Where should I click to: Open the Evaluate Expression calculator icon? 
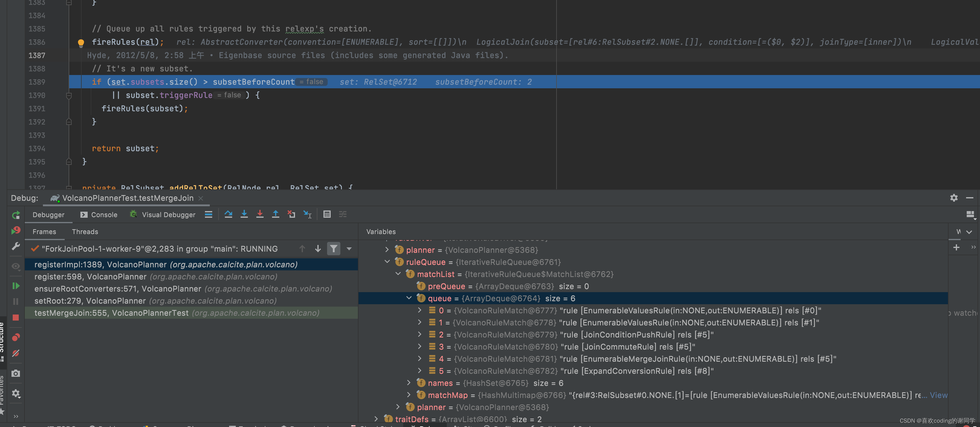point(327,214)
